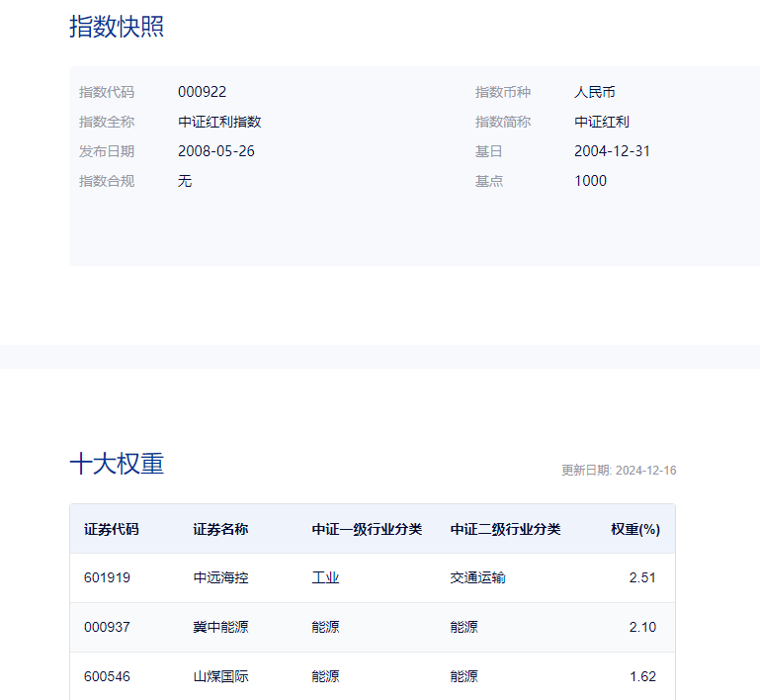Screen dimensions: 760x700
Task: Click the base date value 2004-12-31
Action: (612, 151)
